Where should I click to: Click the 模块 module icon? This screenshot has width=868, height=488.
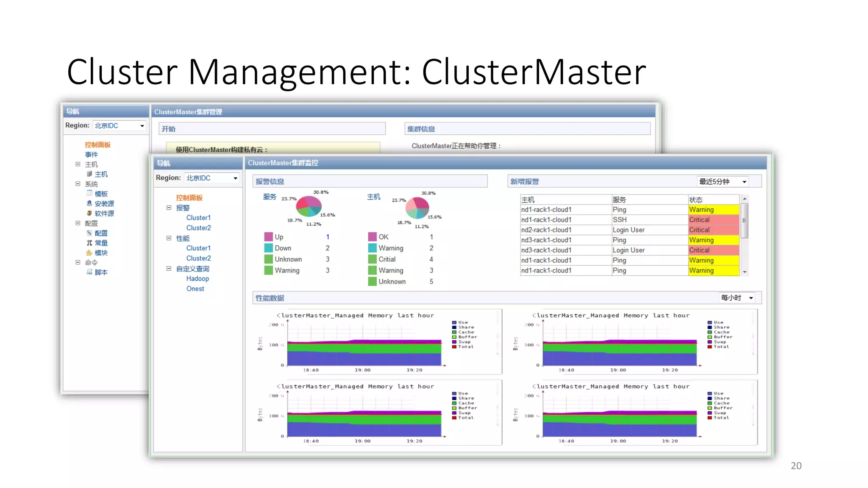click(x=89, y=252)
